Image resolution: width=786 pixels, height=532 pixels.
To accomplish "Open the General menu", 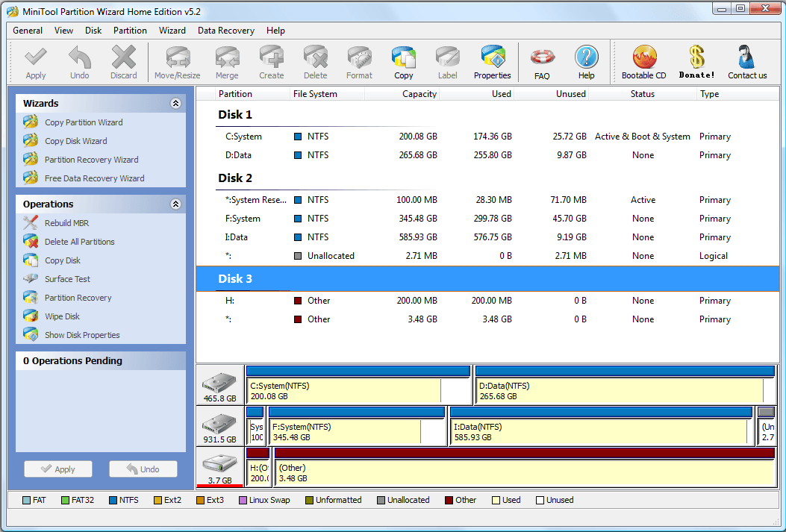I will 28,31.
